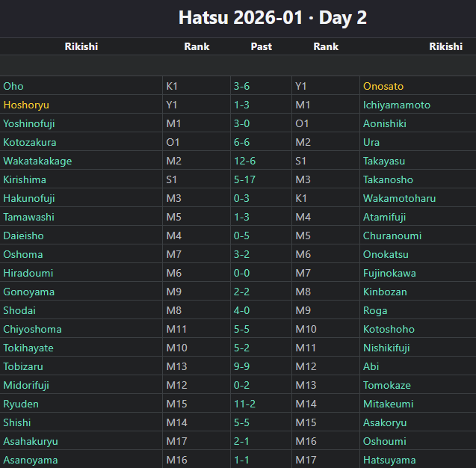The width and height of the screenshot is (476, 468).
Task: Open the 3-2 past record
Action: pyautogui.click(x=241, y=254)
